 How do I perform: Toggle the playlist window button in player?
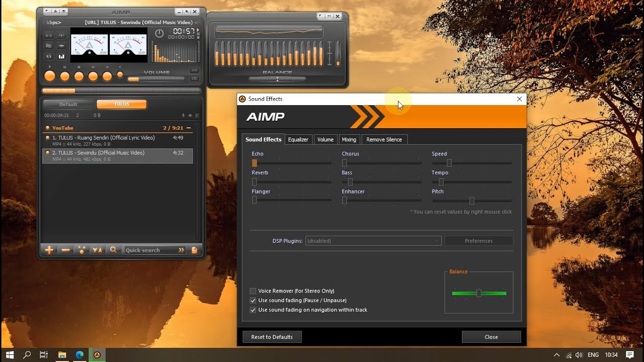(x=194, y=78)
